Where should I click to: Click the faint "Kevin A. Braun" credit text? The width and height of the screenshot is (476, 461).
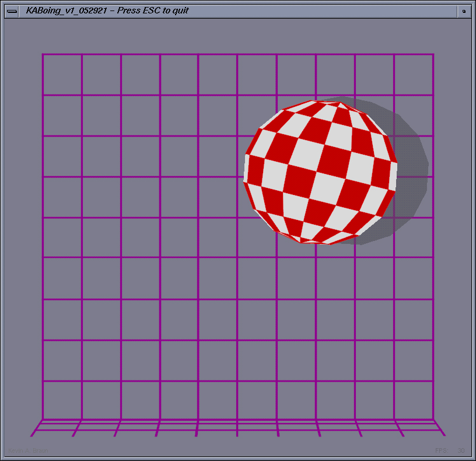click(x=28, y=450)
